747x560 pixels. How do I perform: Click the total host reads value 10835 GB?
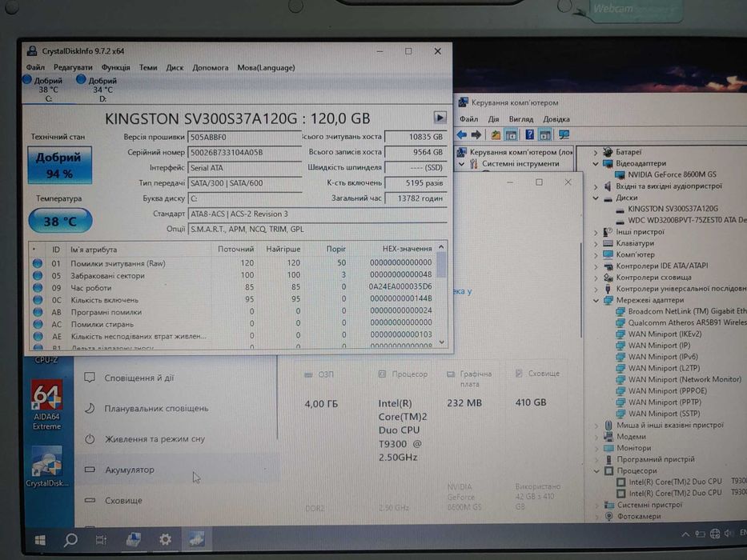point(416,137)
